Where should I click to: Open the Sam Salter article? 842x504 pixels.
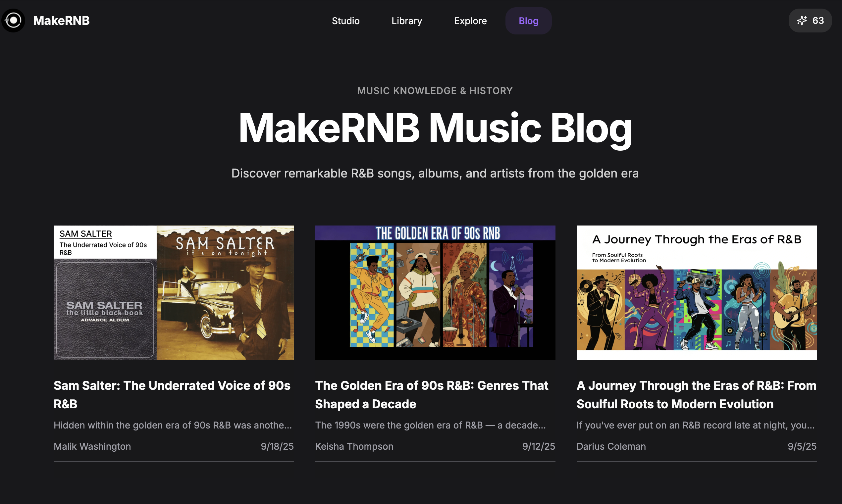(172, 394)
